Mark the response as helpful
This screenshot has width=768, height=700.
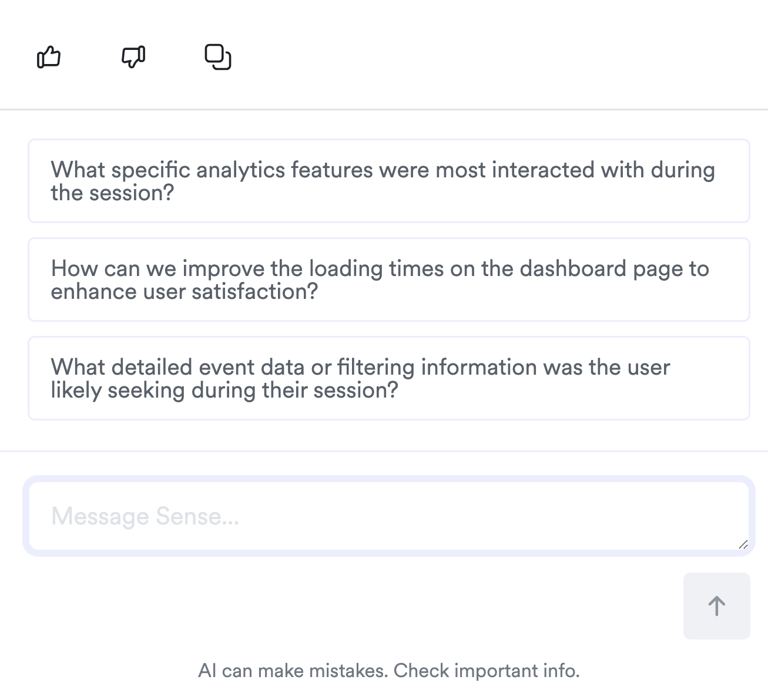[49, 58]
